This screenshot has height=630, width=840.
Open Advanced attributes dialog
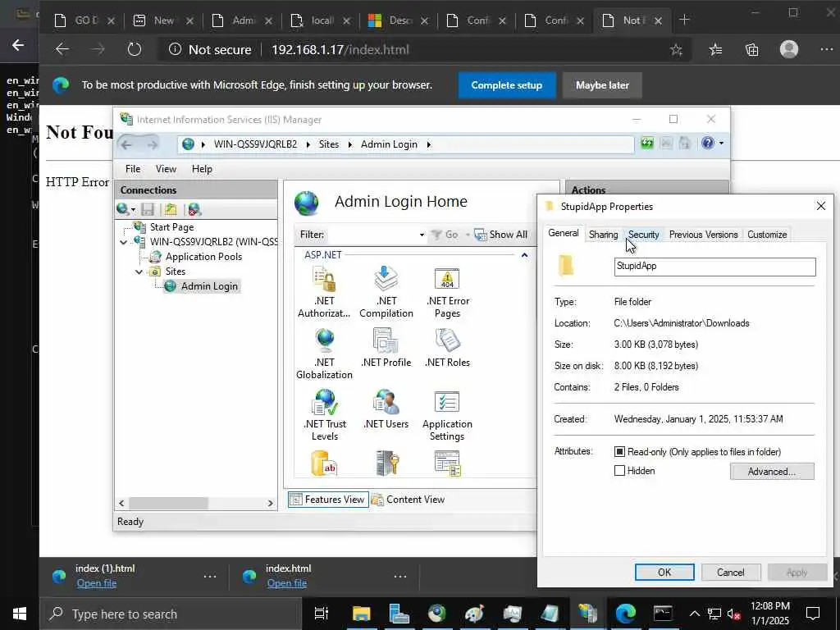tap(772, 472)
